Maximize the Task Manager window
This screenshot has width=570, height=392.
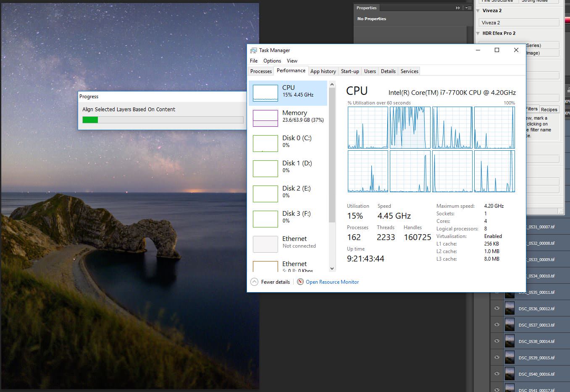pos(497,50)
